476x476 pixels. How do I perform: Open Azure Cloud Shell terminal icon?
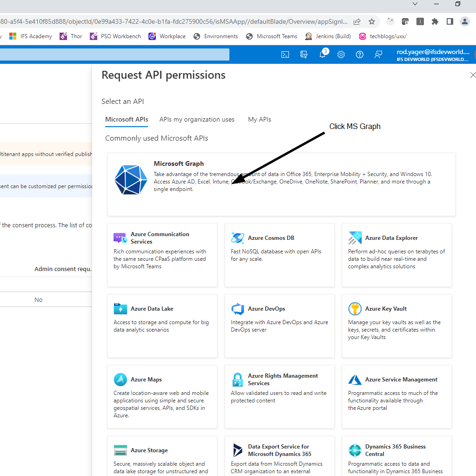pyautogui.click(x=285, y=54)
